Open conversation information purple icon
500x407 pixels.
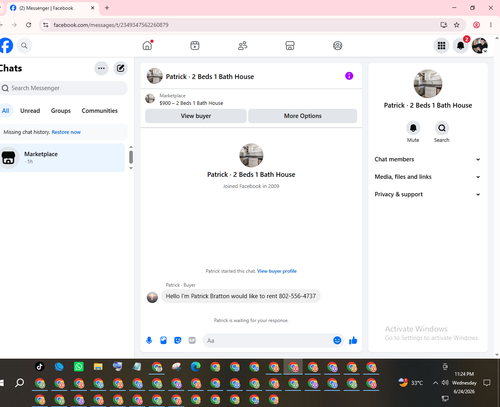tap(349, 76)
